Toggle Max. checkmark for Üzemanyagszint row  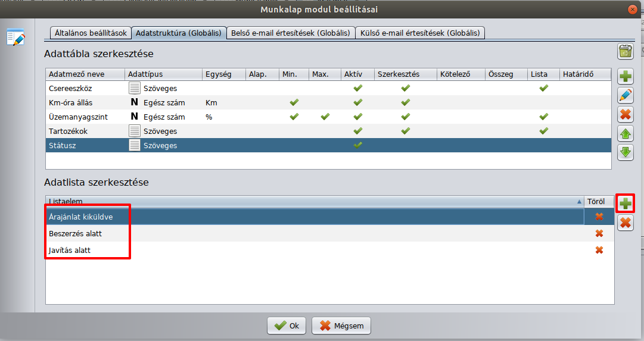(325, 117)
